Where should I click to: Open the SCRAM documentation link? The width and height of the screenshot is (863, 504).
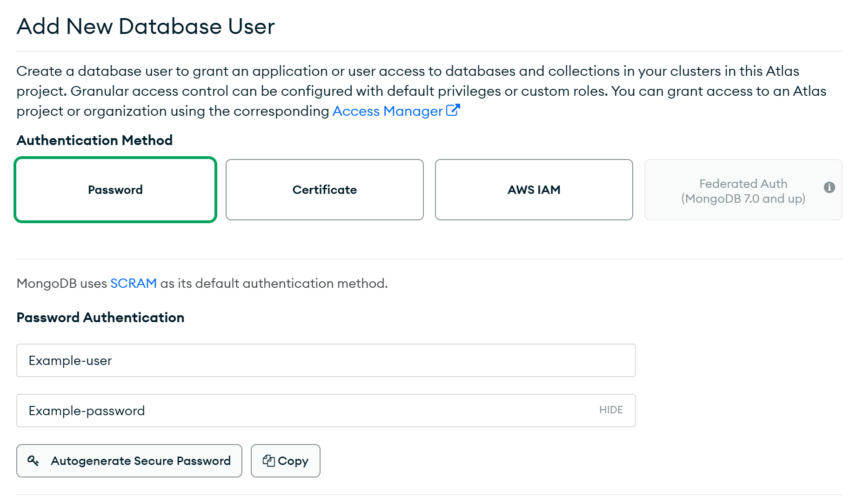click(134, 283)
